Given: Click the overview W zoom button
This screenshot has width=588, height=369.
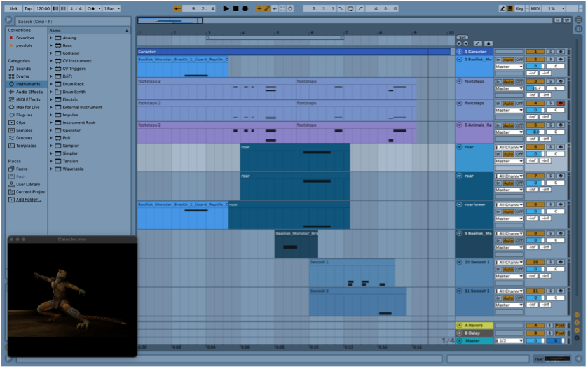Looking at the screenshot, I should 566,20.
